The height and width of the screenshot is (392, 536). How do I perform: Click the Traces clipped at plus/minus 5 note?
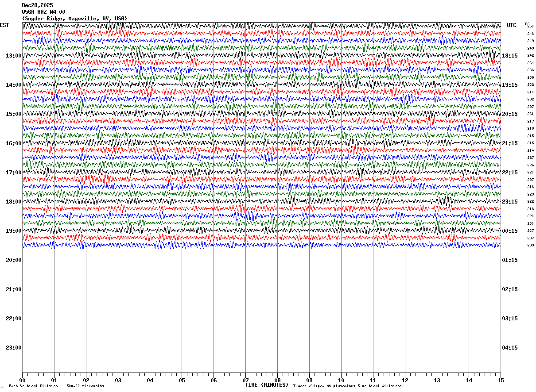tap(347, 386)
